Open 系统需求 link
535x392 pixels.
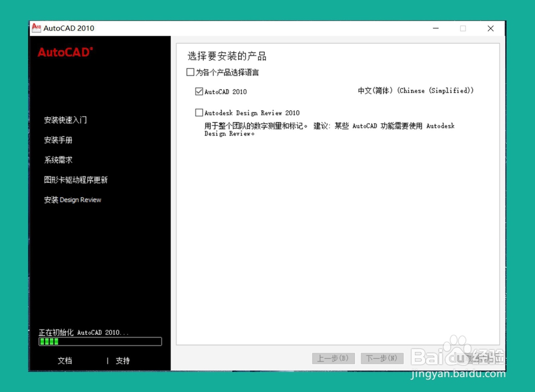58,160
